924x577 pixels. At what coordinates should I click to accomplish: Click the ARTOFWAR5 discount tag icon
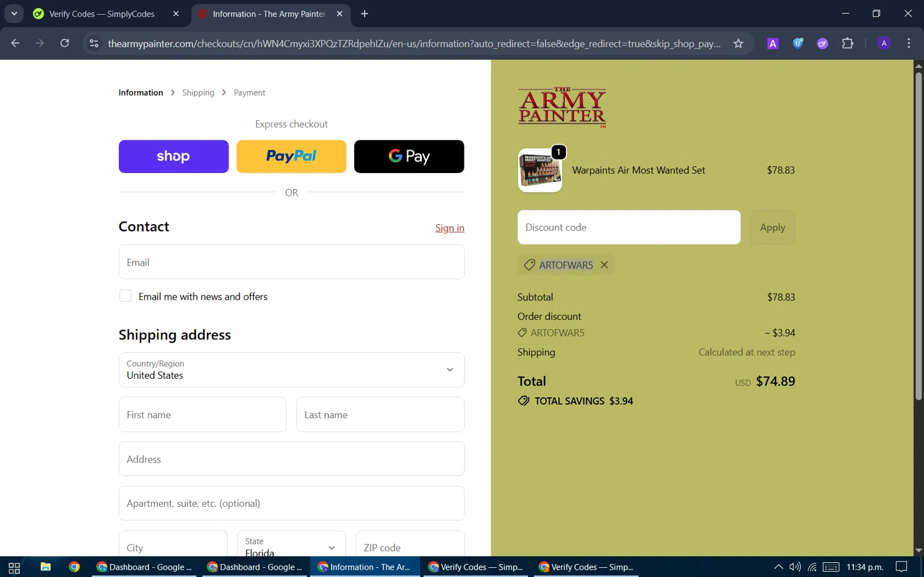(529, 265)
